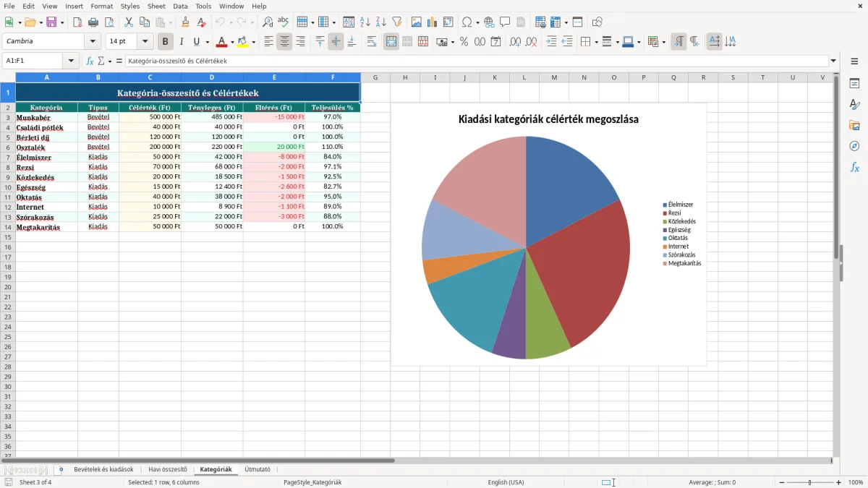Image resolution: width=868 pixels, height=488 pixels.
Task: Print the spreadsheet with the printer icon
Action: pyautogui.click(x=93, y=22)
